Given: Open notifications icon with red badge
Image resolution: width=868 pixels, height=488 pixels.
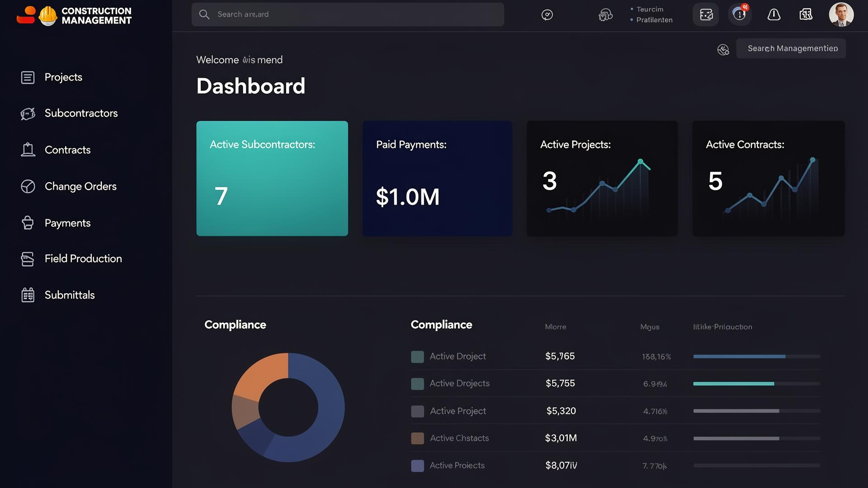Looking at the screenshot, I should [x=739, y=14].
